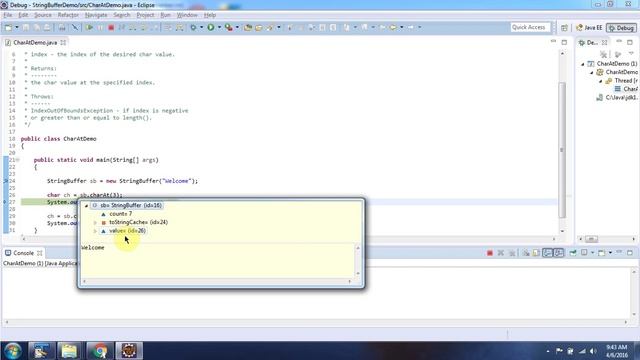Screen dimensions: 640x360
Task: Collapse CharAtDemo (1) launch in Debug view
Action: point(583,64)
